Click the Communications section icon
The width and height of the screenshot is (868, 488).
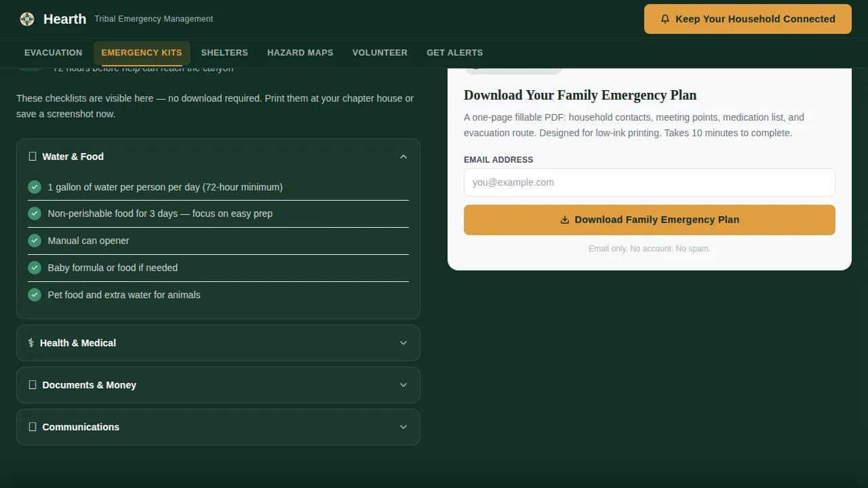[x=33, y=427]
